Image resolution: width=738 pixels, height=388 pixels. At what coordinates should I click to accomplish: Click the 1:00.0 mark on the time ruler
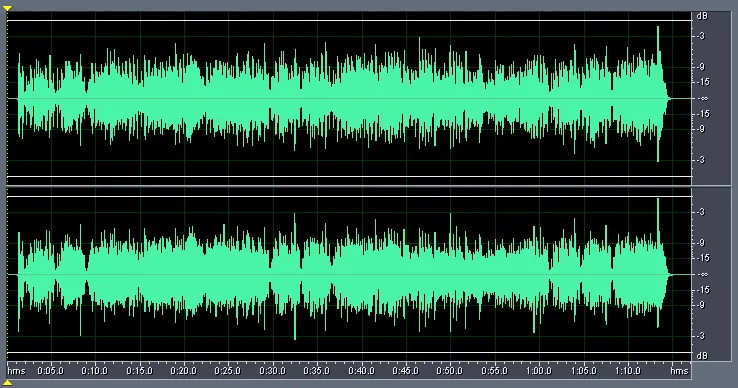(x=539, y=371)
